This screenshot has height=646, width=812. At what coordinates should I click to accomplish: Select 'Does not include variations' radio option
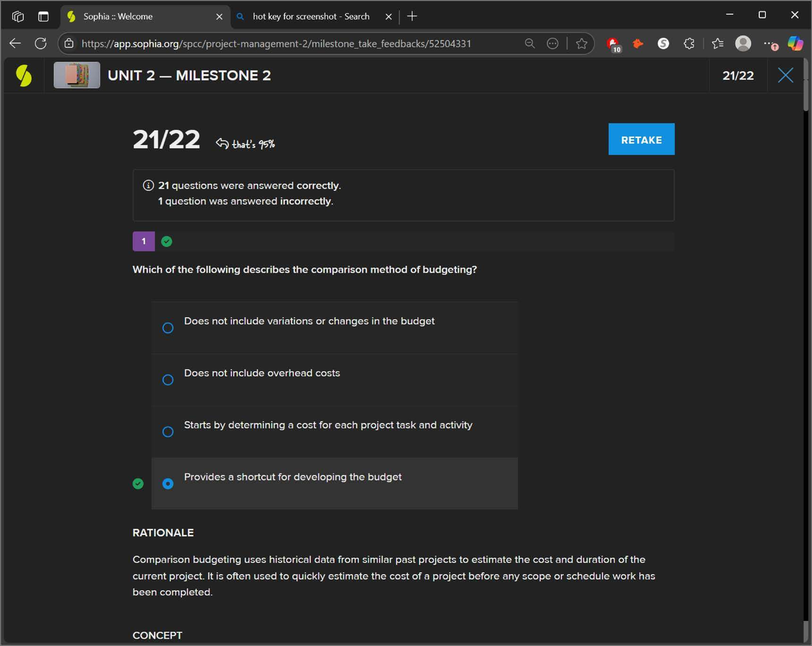point(168,328)
